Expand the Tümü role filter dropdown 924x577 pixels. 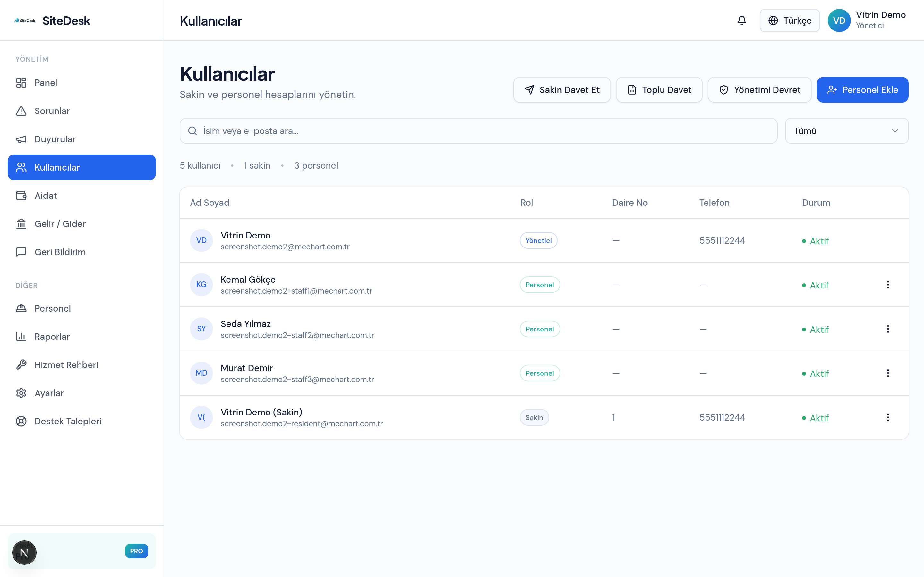[846, 131]
